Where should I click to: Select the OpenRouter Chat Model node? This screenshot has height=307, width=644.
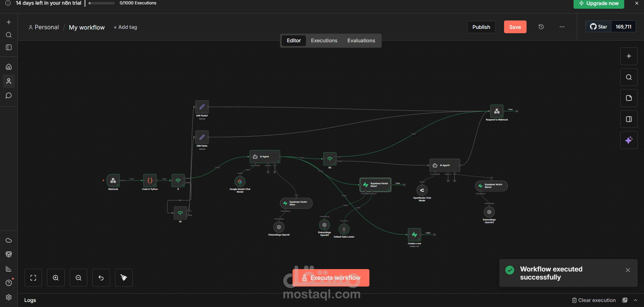tap(422, 190)
